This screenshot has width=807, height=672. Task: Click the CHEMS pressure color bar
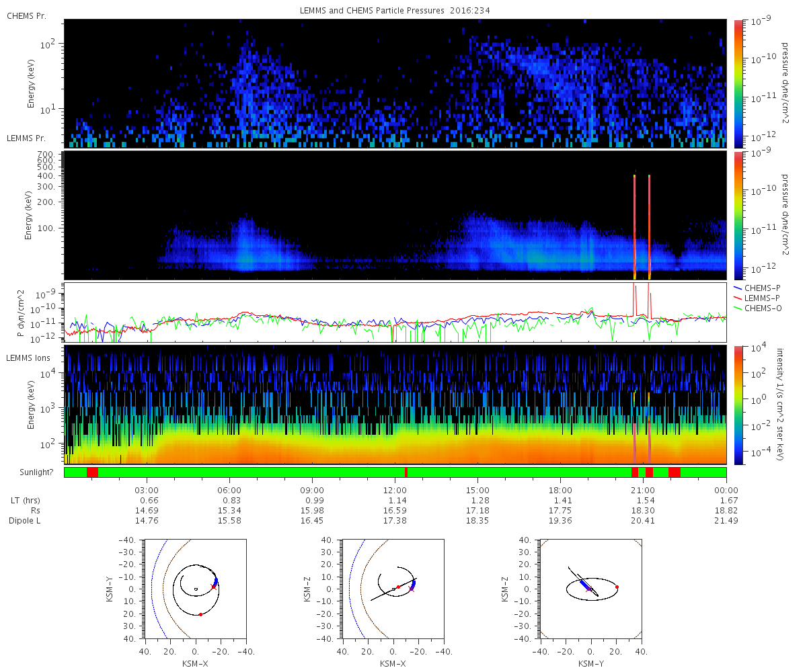click(x=738, y=83)
